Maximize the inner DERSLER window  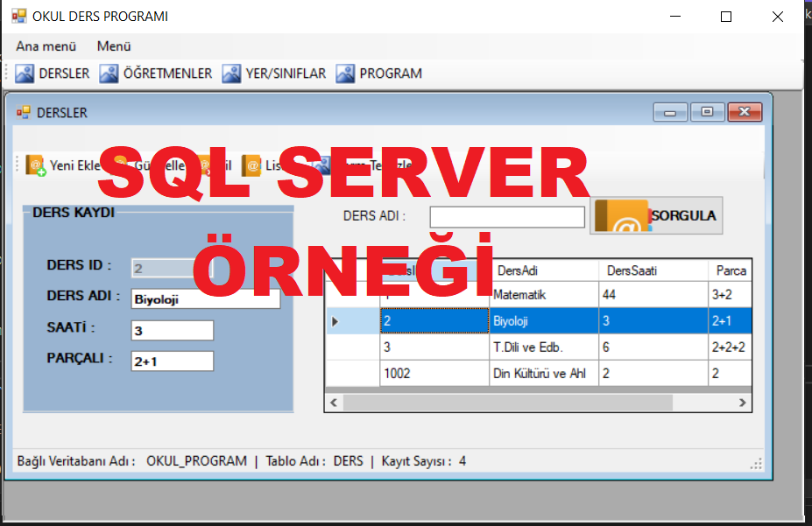(x=706, y=112)
